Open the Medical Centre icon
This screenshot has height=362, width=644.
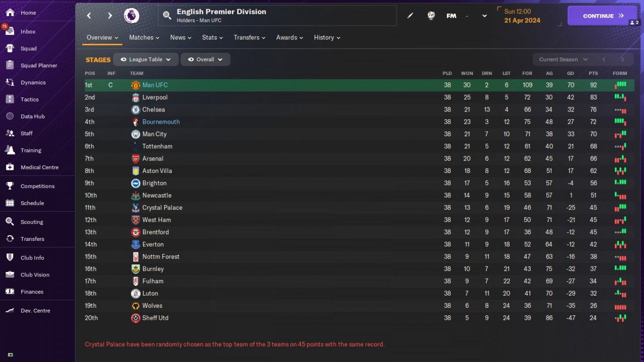coord(10,167)
